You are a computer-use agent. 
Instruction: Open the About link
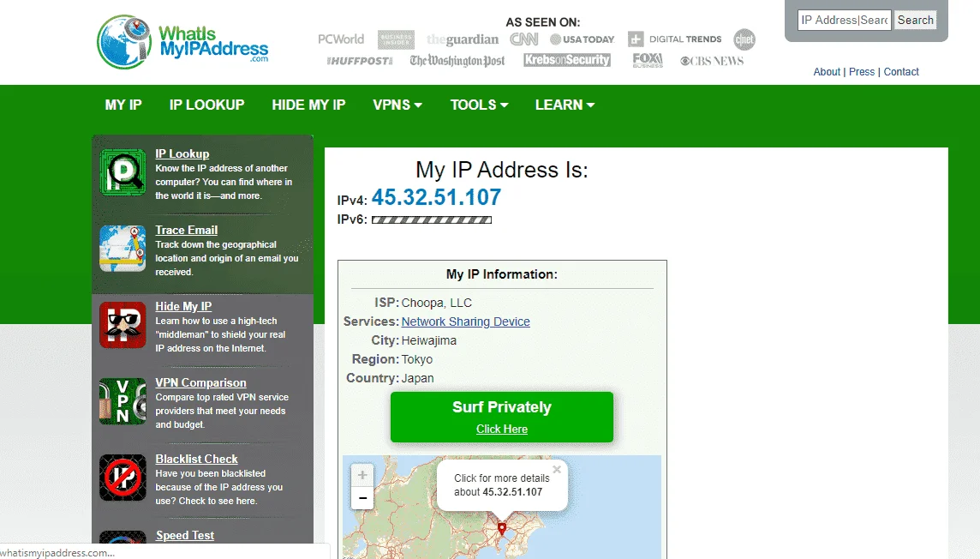827,72
